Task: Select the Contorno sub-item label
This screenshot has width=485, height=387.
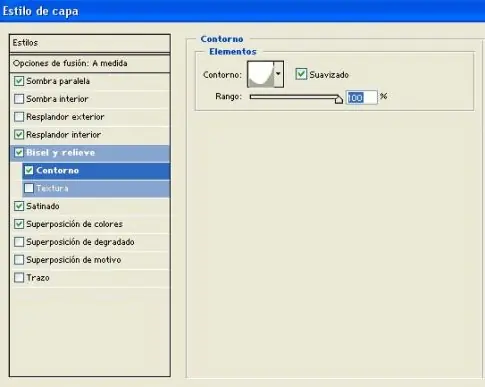Action: [58, 170]
